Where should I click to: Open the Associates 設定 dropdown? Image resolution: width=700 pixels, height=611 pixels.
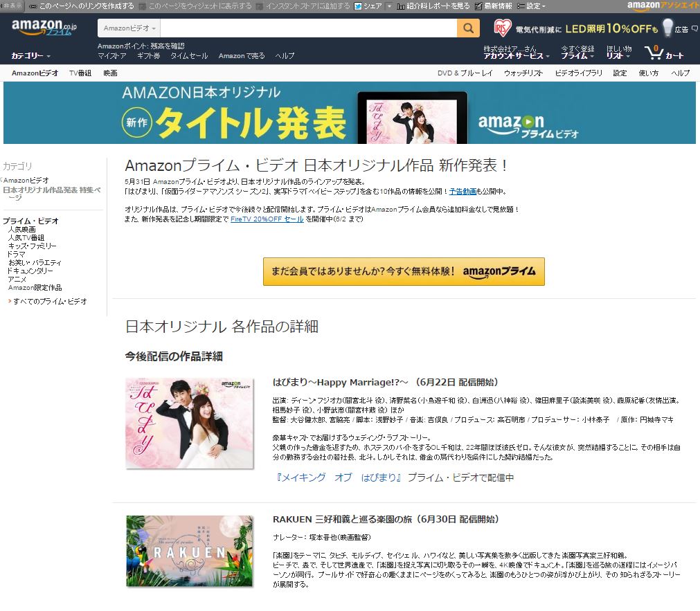point(531,6)
